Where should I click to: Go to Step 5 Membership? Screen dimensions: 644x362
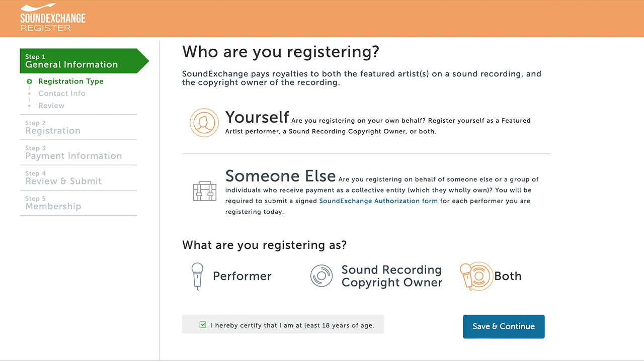(53, 203)
